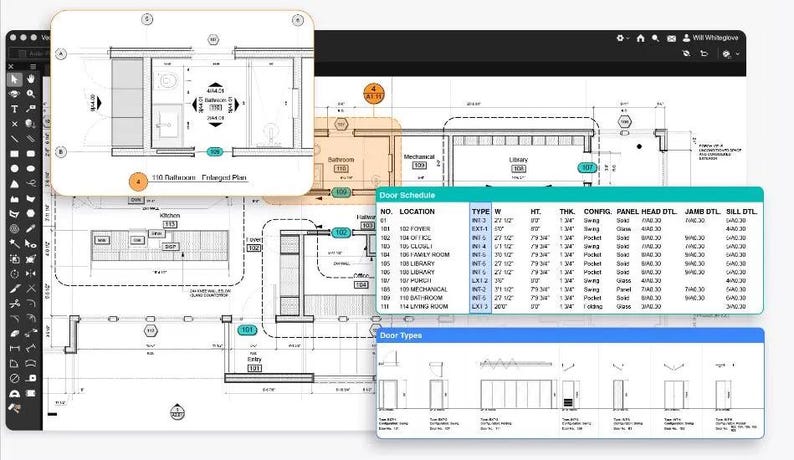Select the Trim scissors tool
The image size is (794, 460).
point(14,303)
